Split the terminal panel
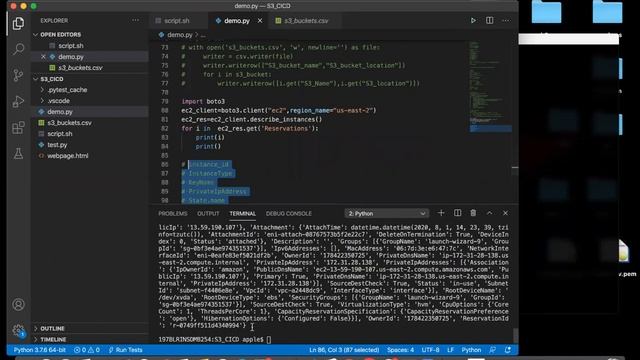The image size is (640, 360). pos(458,213)
